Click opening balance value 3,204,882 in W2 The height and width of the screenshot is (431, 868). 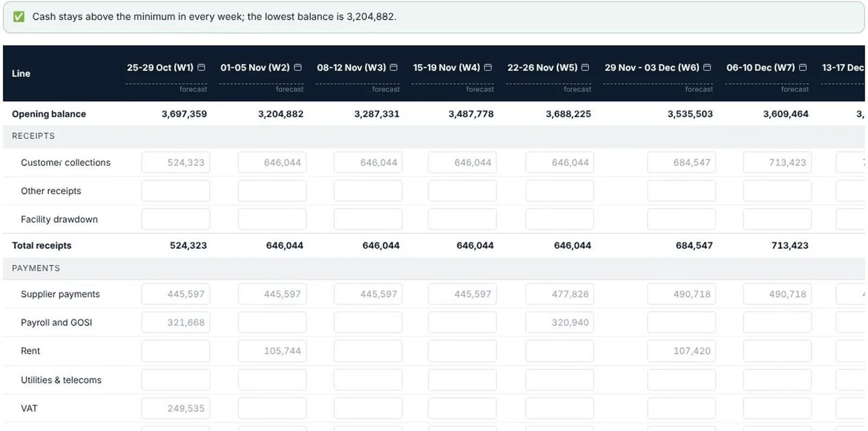[x=280, y=114]
